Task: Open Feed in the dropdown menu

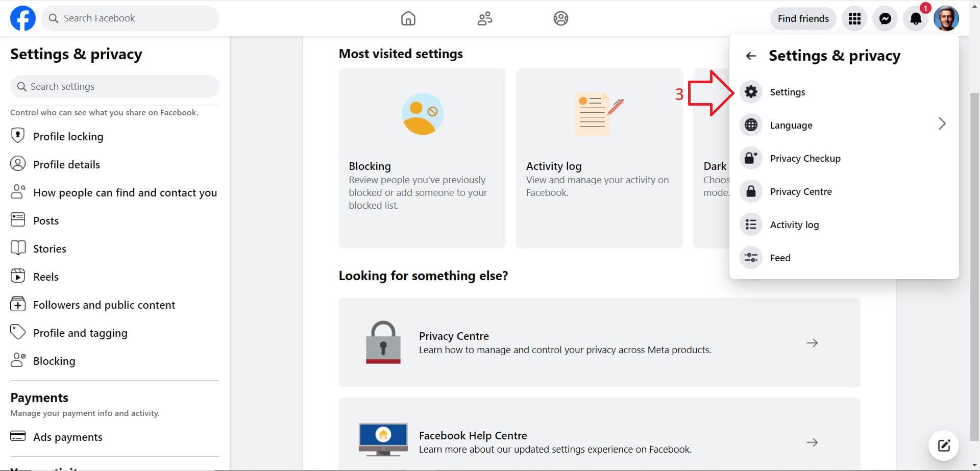Action: point(844,258)
